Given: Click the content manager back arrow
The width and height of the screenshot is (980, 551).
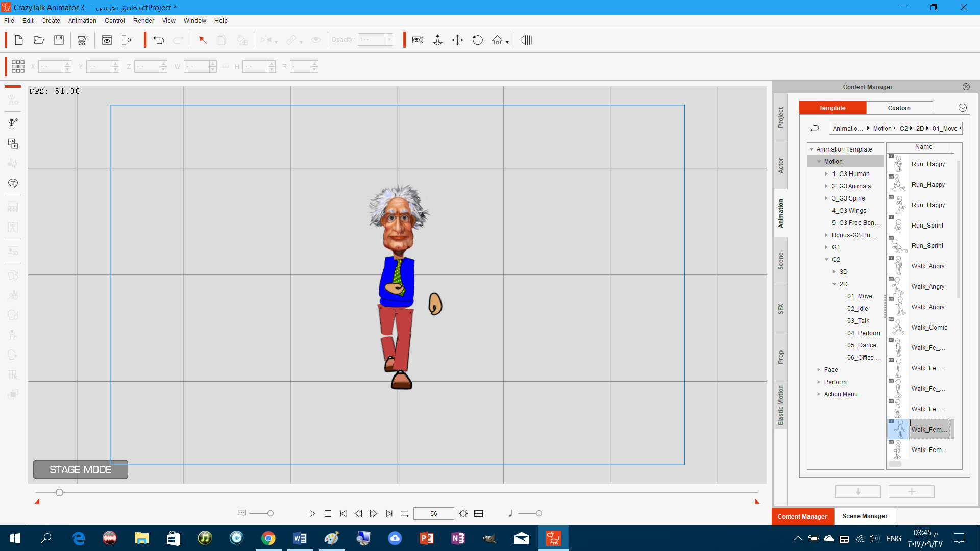Looking at the screenshot, I should [x=815, y=129].
